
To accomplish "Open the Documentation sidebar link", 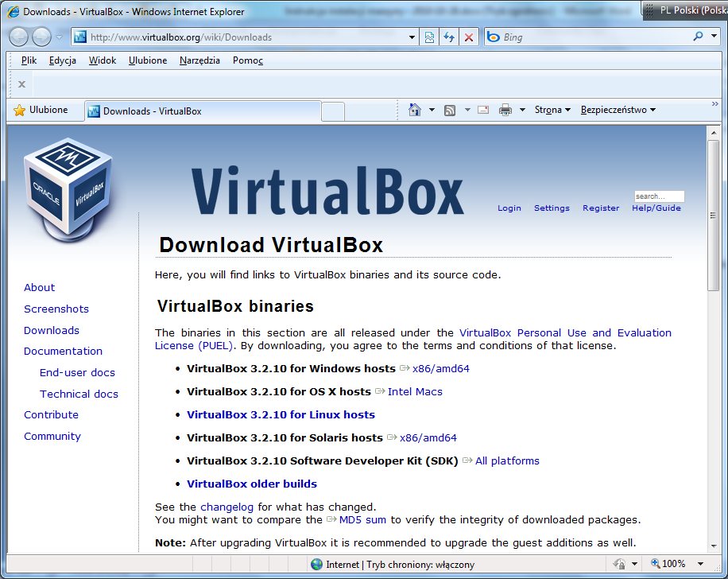I will point(63,352).
